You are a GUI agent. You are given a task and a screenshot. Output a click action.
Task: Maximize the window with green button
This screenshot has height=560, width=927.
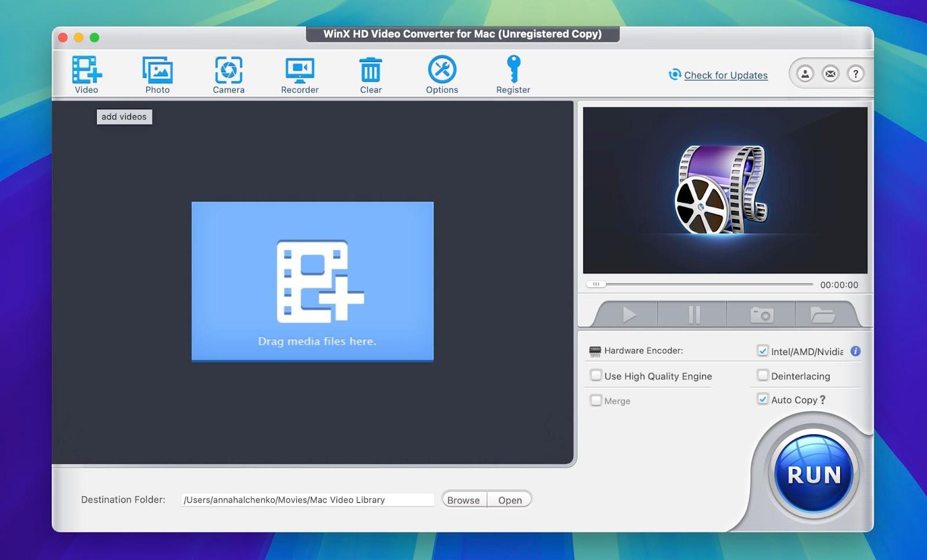[x=94, y=38]
